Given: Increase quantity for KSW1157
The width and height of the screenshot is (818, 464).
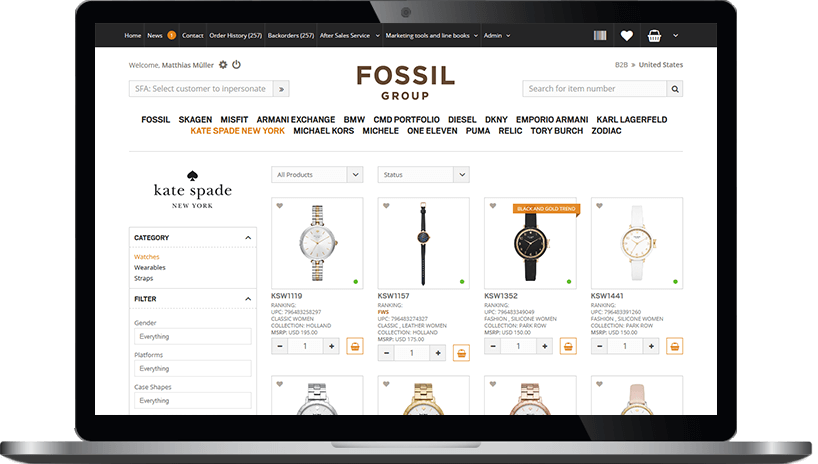Looking at the screenshot, I should tap(438, 353).
